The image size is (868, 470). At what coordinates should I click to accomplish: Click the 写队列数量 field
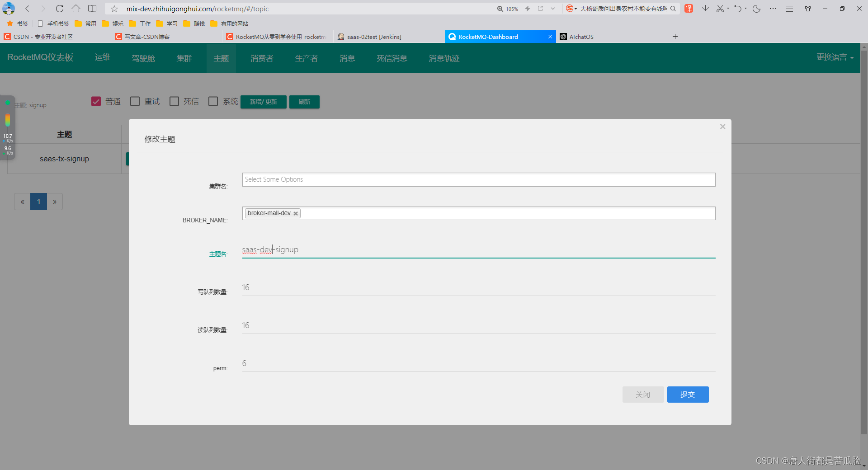pos(479,287)
